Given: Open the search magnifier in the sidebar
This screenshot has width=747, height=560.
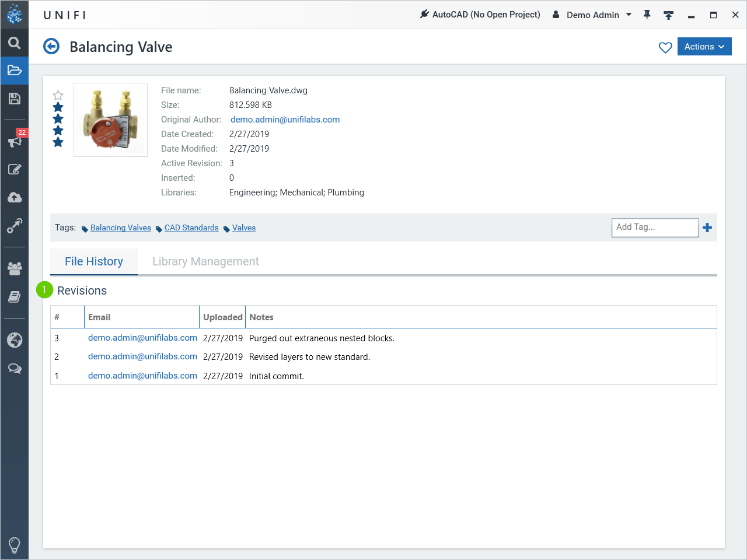Looking at the screenshot, I should tap(15, 43).
